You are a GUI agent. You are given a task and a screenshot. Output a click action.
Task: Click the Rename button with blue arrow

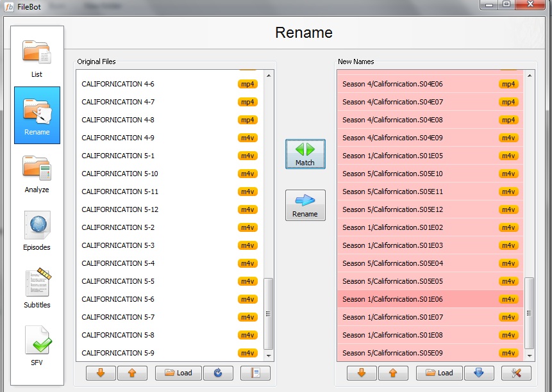pyautogui.click(x=305, y=206)
